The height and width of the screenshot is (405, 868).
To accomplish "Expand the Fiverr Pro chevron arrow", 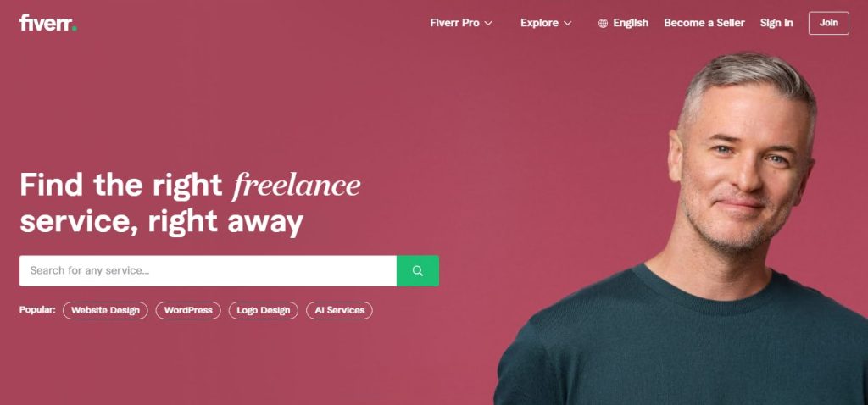I will point(487,23).
